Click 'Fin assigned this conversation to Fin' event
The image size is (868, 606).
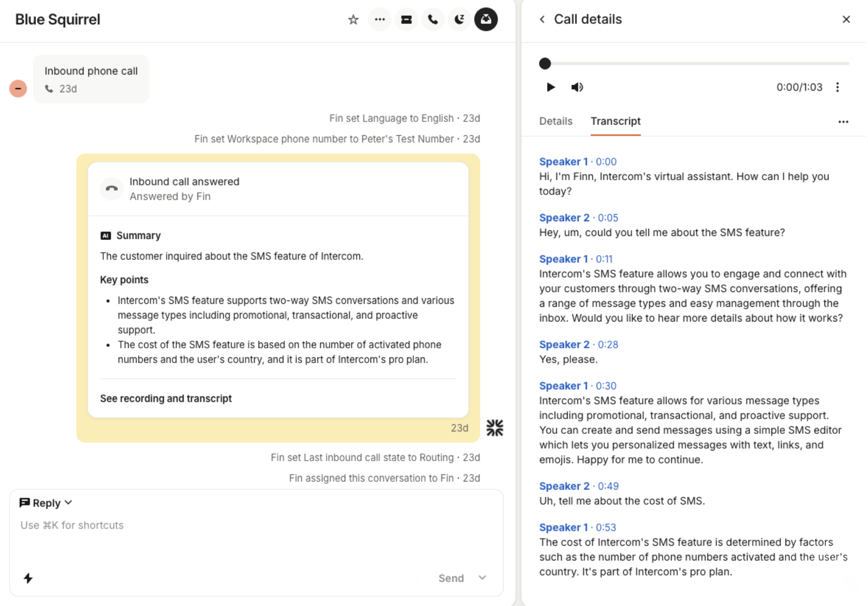[x=384, y=478]
